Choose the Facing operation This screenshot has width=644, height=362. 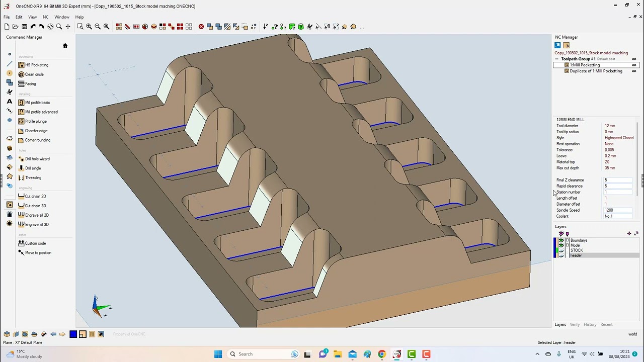pyautogui.click(x=27, y=84)
